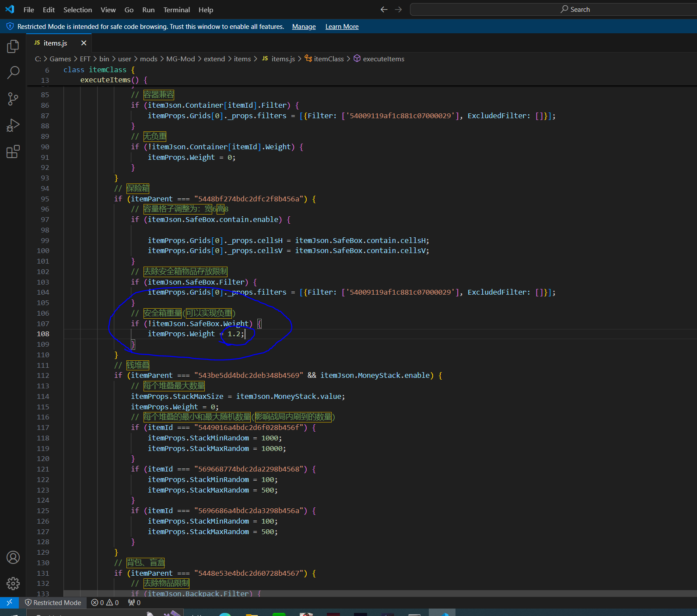Select the C: breadcrumb segment
697x616 pixels.
pyautogui.click(x=38, y=59)
